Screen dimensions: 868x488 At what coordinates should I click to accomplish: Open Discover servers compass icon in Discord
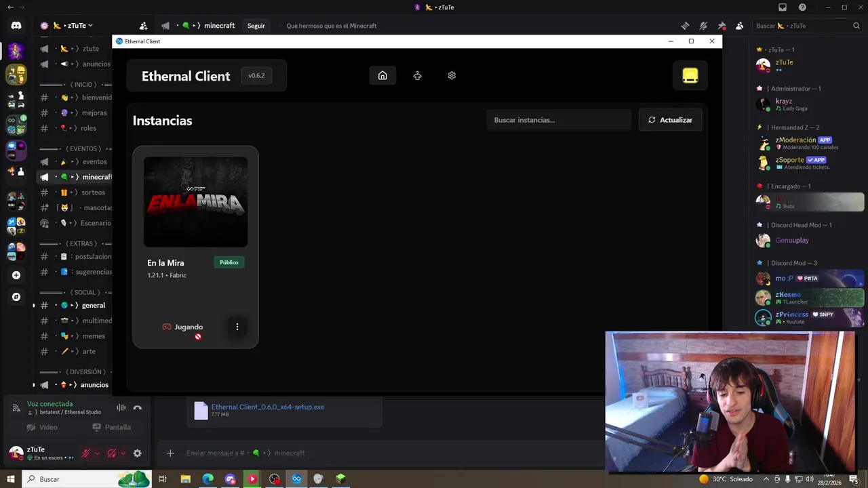[16, 297]
